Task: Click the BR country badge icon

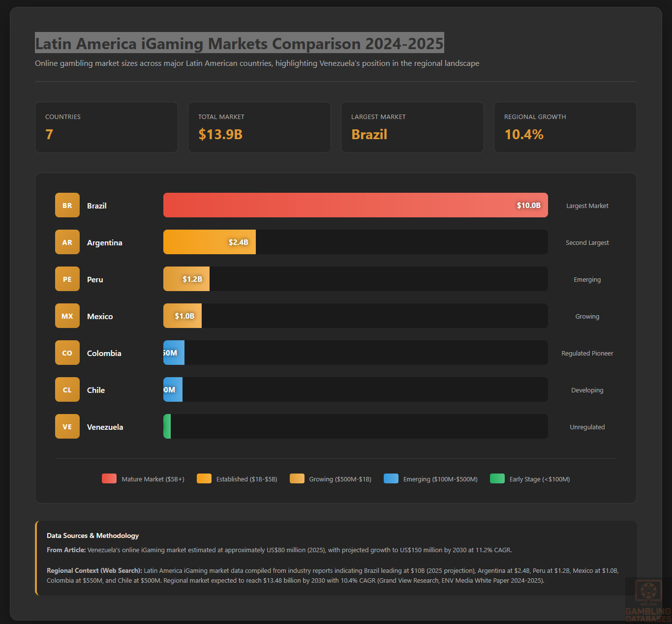Action: (x=67, y=206)
